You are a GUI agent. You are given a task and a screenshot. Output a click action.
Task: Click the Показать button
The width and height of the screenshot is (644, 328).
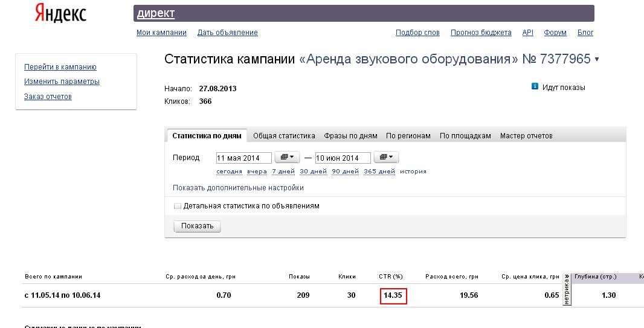[x=197, y=226]
